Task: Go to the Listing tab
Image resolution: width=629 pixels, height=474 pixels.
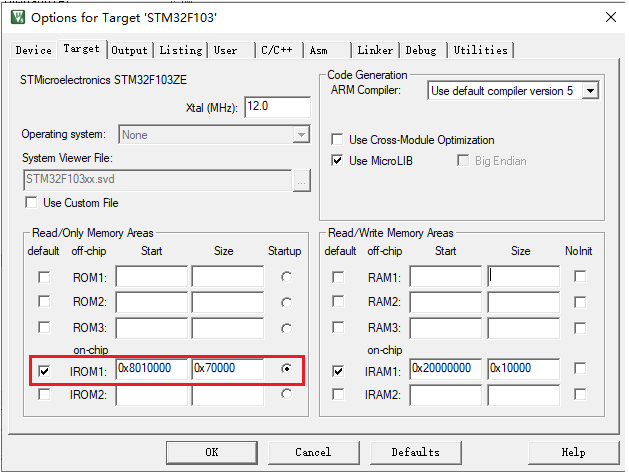Action: coord(181,51)
